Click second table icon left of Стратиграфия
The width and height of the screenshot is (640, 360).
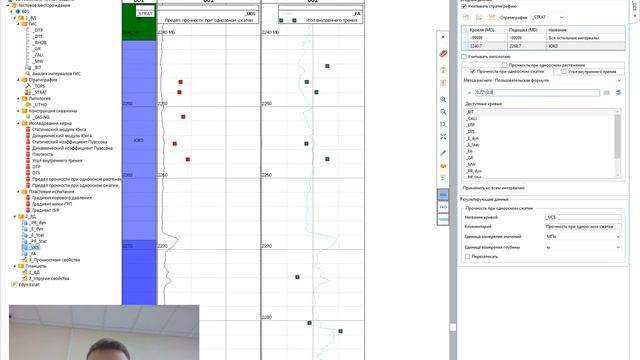[x=479, y=17]
